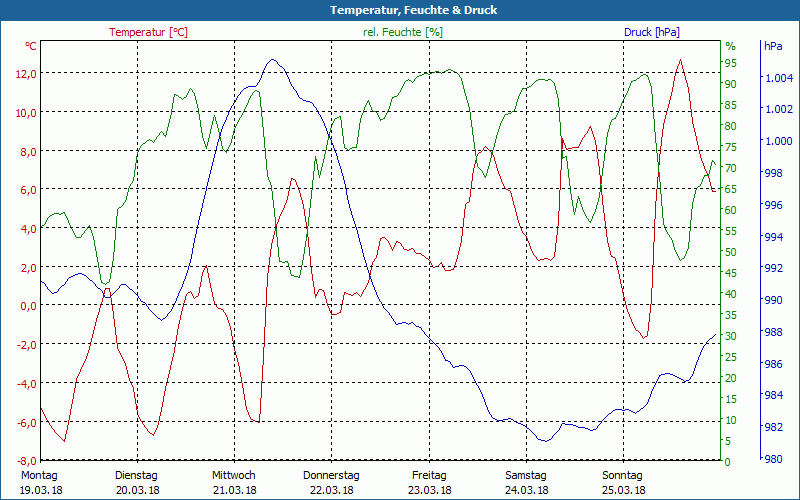Click the '980' pressure axis value
Image resolution: width=800 pixels, height=500 pixels.
(x=773, y=459)
